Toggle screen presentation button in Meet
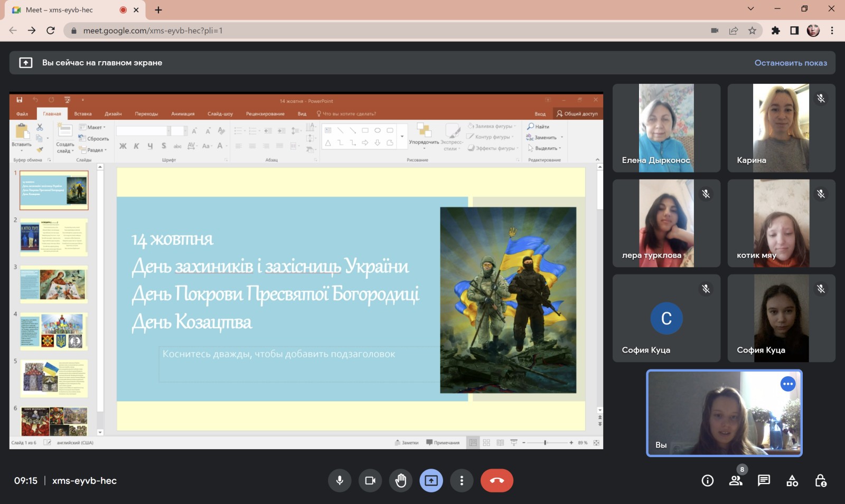845x504 pixels. (x=431, y=480)
